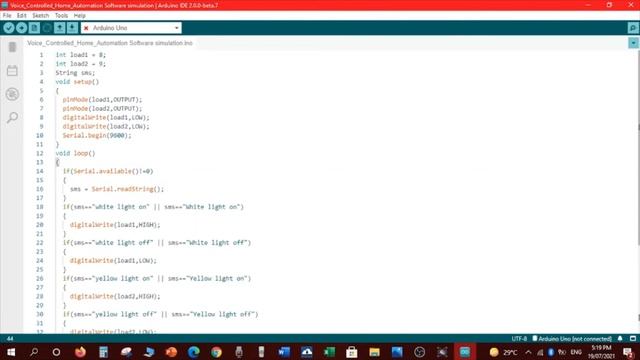Image resolution: width=640 pixels, height=360 pixels.
Task: Click the line number 44 status indicator
Action: point(10,339)
